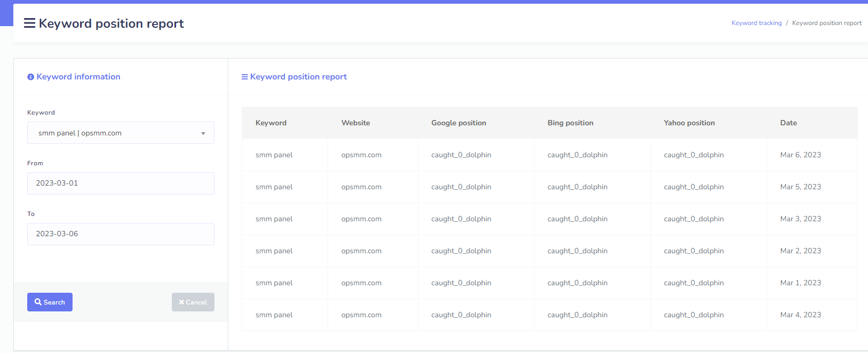Select the Mar 4, 2023 date cell
Screen dimensions: 868x353
(800, 315)
